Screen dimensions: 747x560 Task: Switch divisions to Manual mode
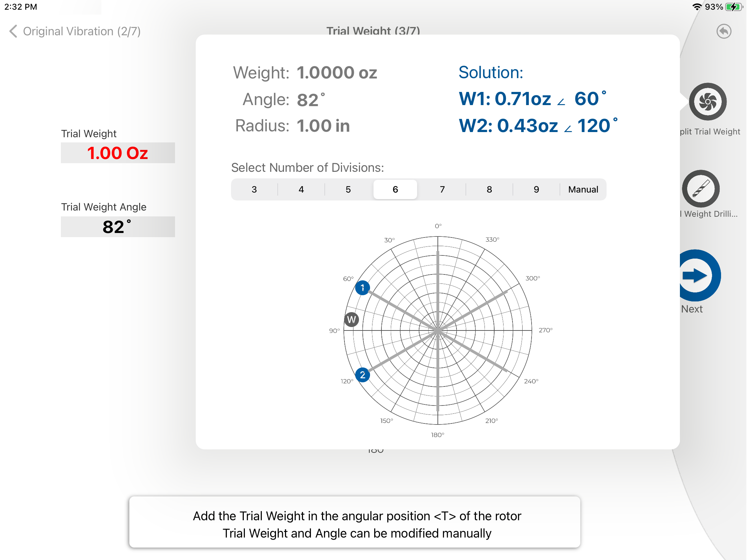tap(583, 189)
